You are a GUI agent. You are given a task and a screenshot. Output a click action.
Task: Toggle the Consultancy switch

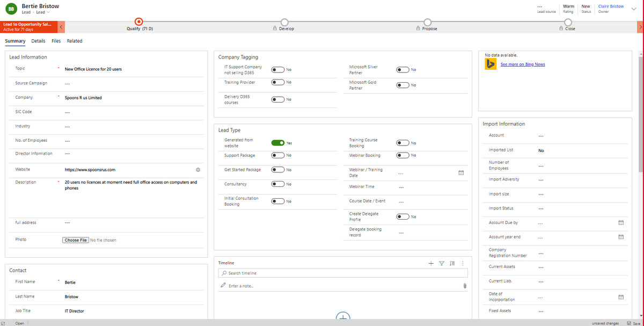pos(277,184)
